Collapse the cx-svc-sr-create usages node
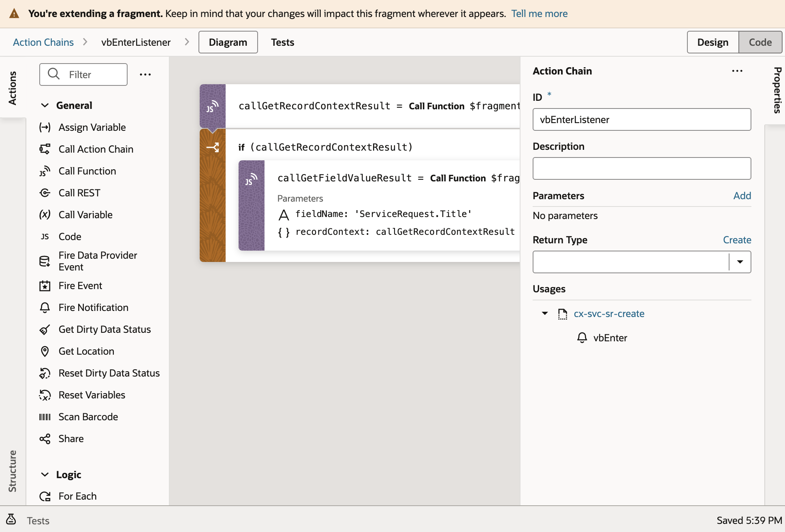Image resolution: width=785 pixels, height=532 pixels. coord(545,313)
